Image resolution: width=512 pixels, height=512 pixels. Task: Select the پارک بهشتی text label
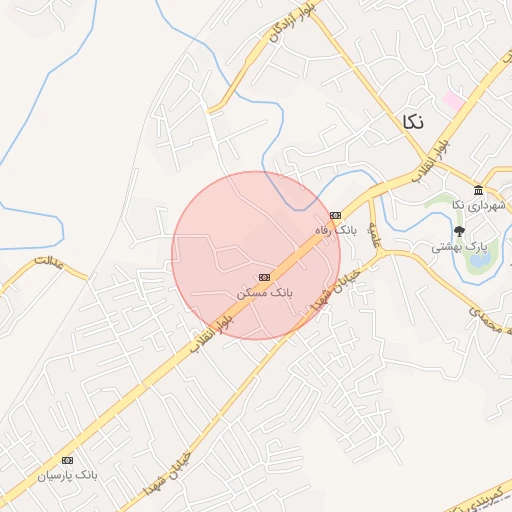(459, 247)
